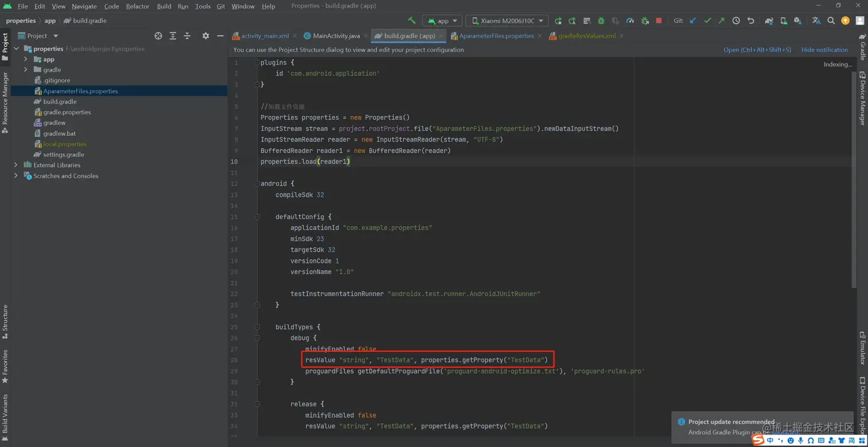Open the Profiler gauge icon

tap(630, 21)
